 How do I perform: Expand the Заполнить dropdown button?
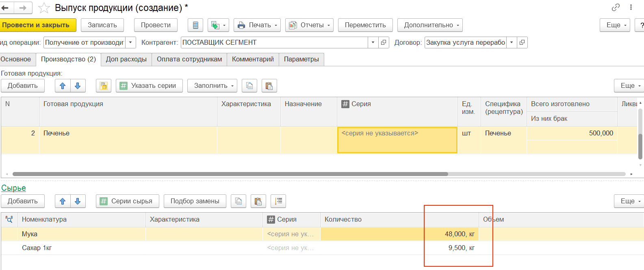click(212, 86)
